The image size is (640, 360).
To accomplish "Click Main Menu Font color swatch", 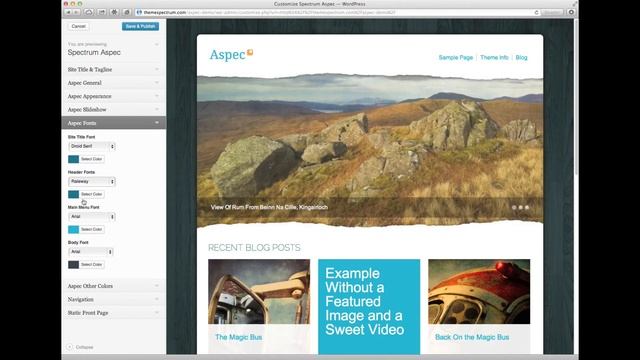I will click(x=73, y=229).
